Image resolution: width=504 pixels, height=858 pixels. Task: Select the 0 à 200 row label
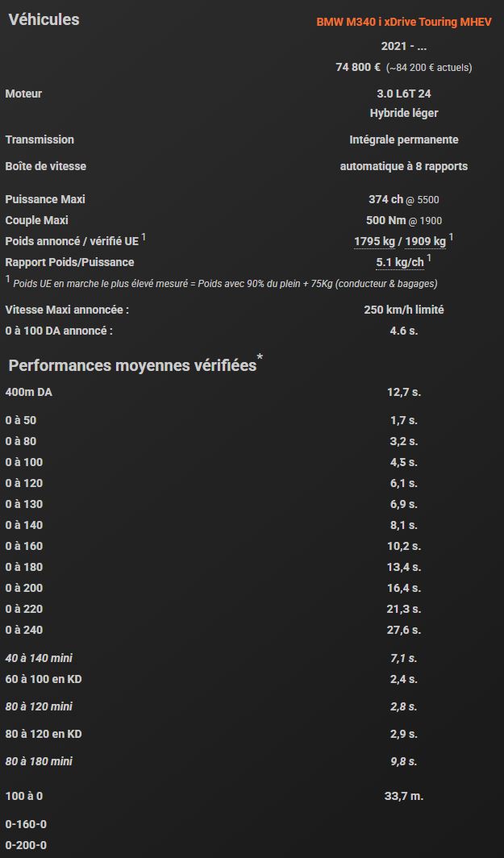[x=24, y=588]
